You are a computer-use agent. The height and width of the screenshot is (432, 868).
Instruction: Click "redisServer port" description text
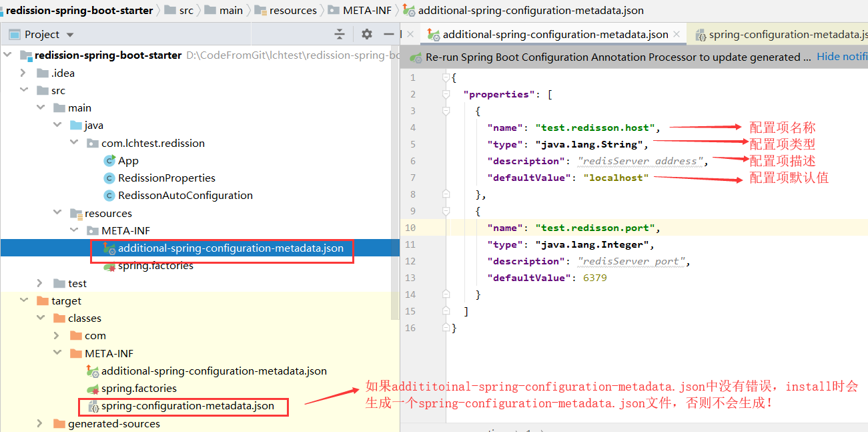click(x=631, y=261)
